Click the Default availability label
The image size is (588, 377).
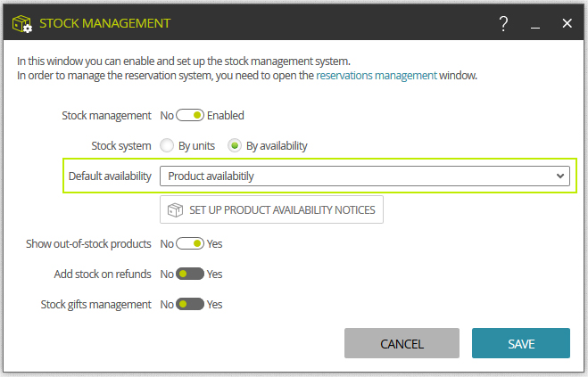pyautogui.click(x=110, y=176)
